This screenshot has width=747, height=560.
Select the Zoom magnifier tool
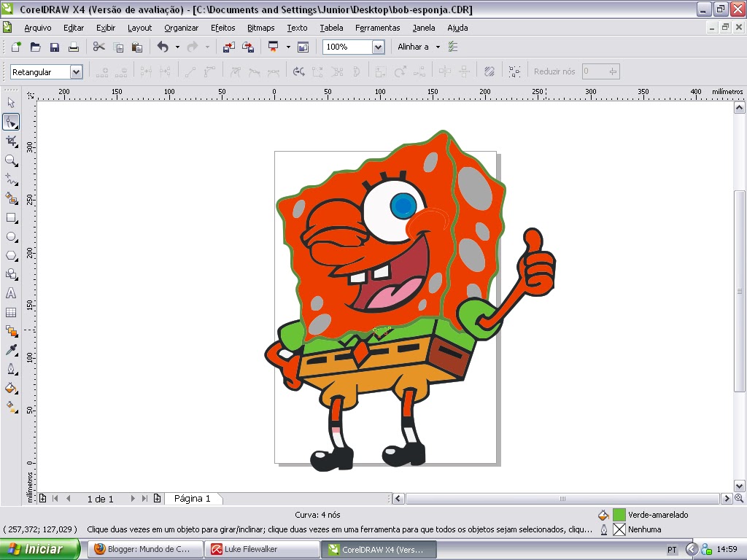(x=11, y=160)
